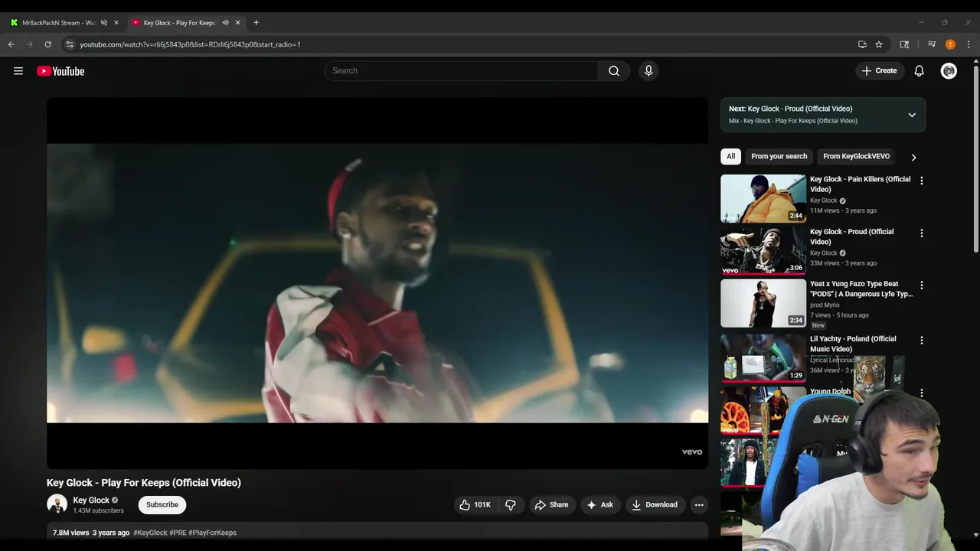Open the Chrome profile Z avatar
Screen dimensions: 980x551
[x=950, y=44]
